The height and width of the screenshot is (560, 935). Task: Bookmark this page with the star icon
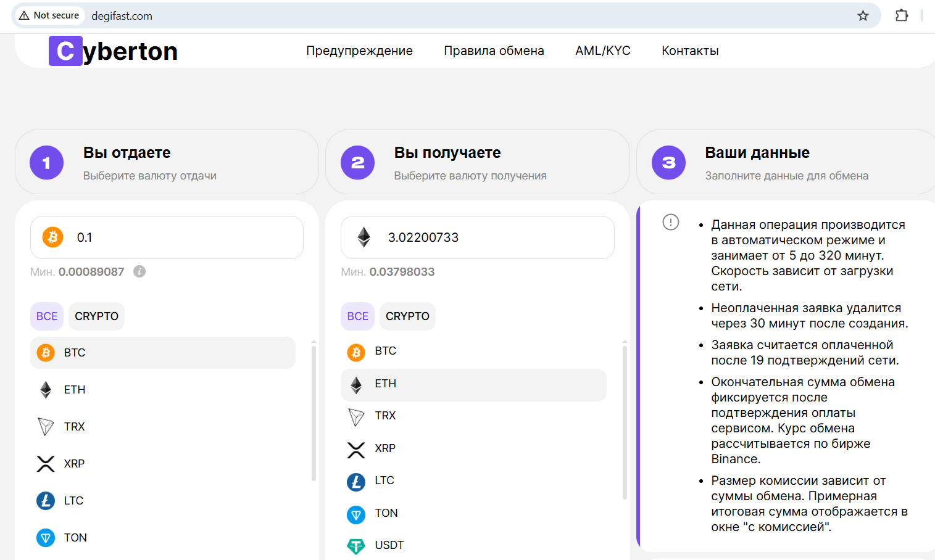[863, 16]
